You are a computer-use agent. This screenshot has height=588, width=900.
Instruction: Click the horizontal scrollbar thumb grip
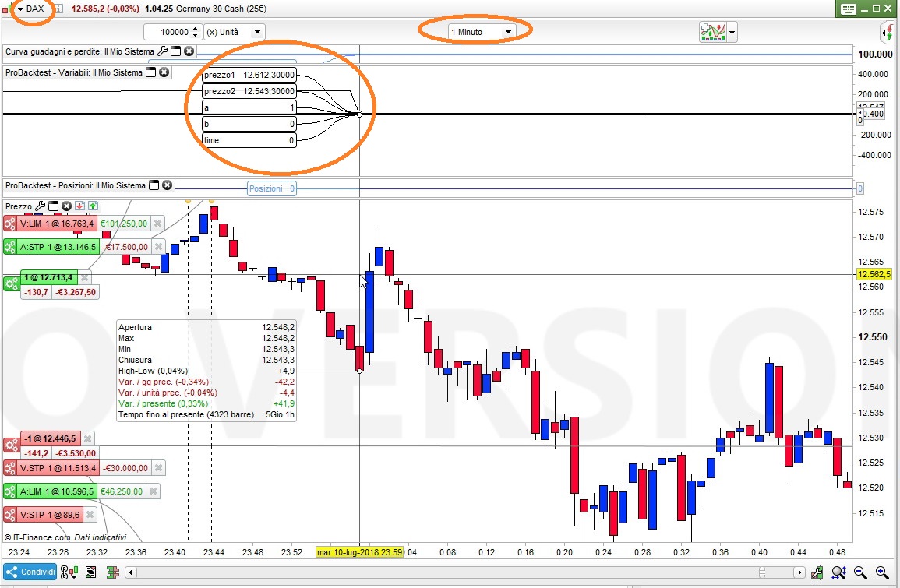tap(762, 572)
